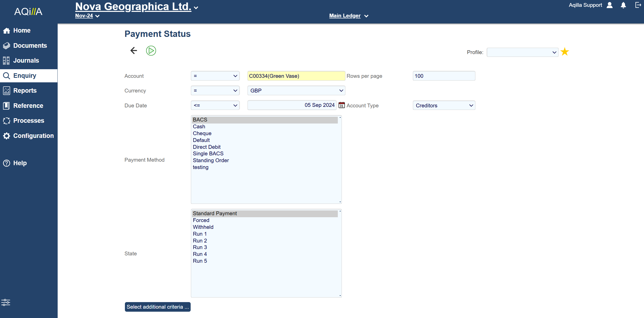Open the Due Date operator dropdown

pos(215,106)
